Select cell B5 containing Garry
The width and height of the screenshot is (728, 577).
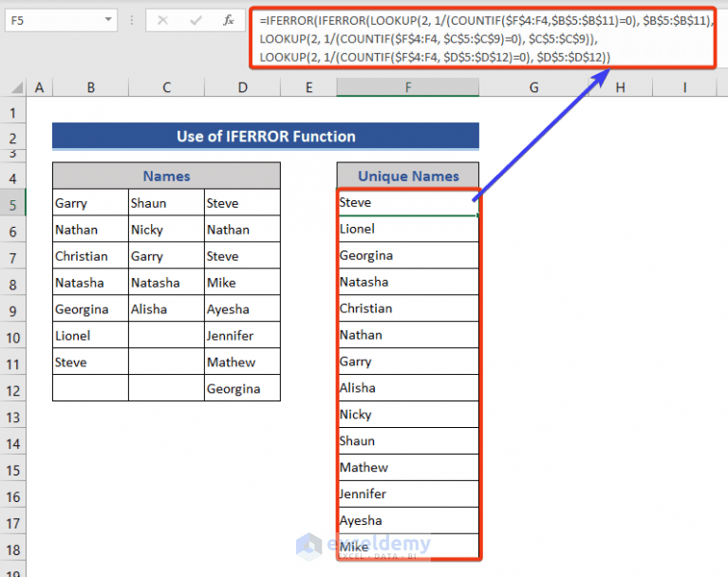[90, 202]
